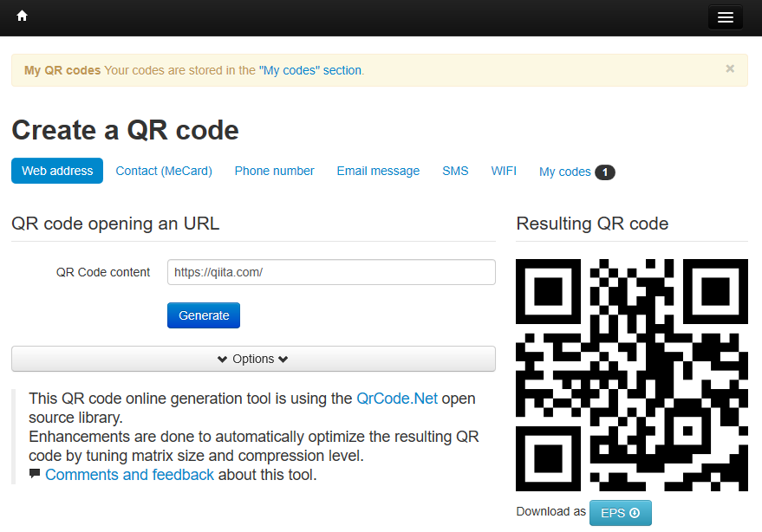Click the QR Code content input field

[331, 271]
